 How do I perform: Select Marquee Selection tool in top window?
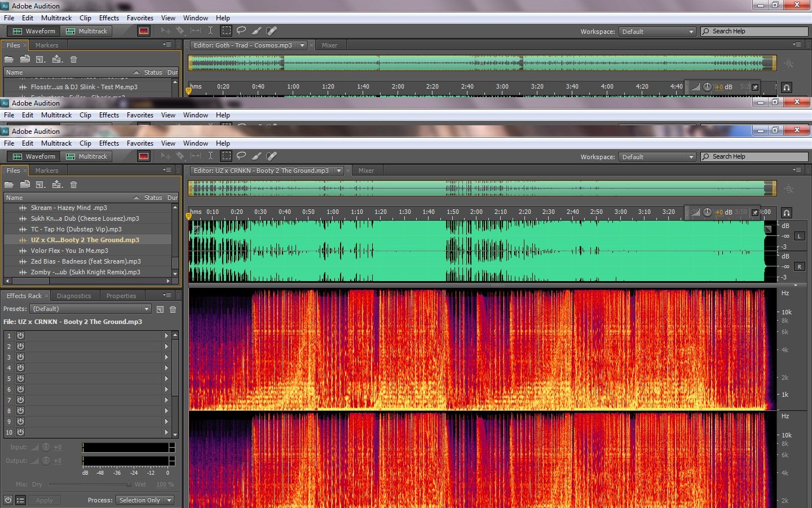point(226,30)
